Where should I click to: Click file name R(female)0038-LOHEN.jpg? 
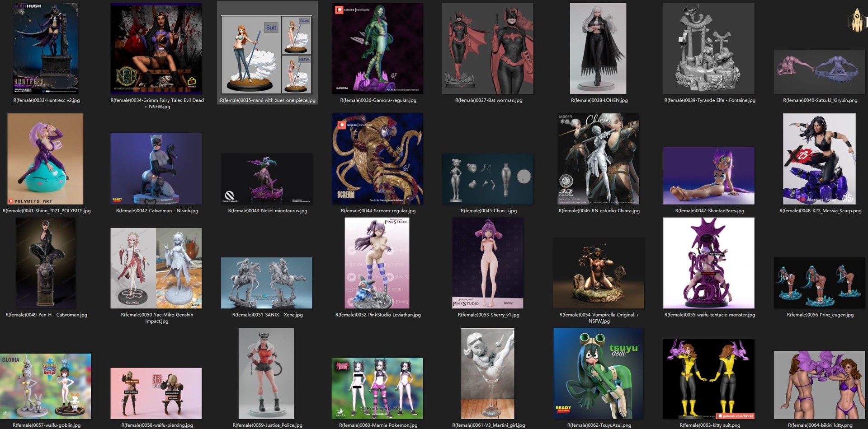coord(599,100)
